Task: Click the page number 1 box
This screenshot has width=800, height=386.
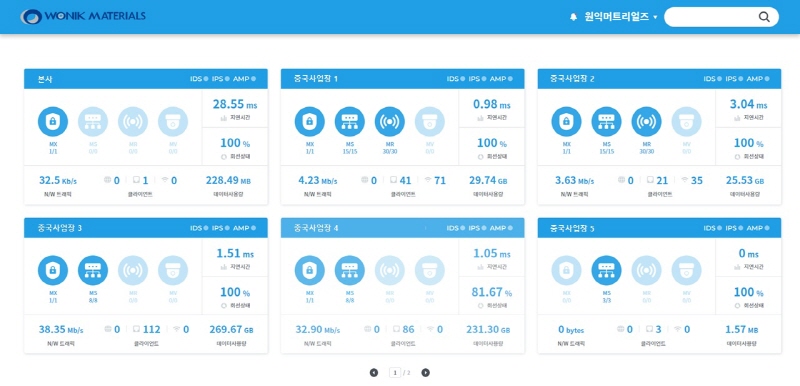Action: (395, 373)
